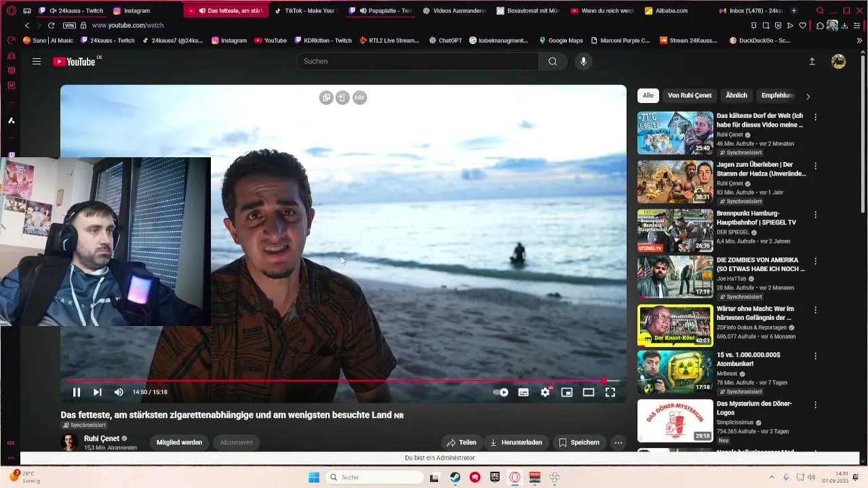Click 'Mitglied werden' button
Screen dimensions: 868x488
tap(179, 443)
